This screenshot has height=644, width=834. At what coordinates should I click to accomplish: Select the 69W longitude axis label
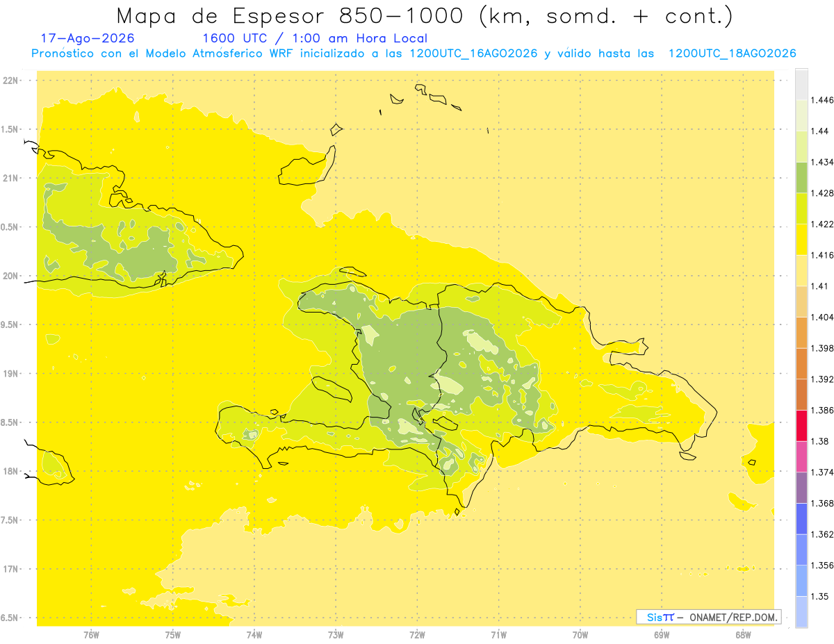(662, 635)
